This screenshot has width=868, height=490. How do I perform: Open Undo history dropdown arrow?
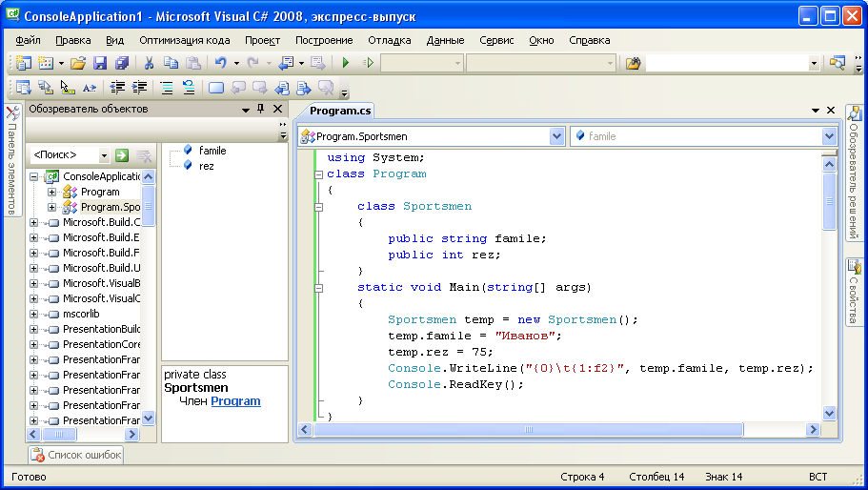(236, 64)
